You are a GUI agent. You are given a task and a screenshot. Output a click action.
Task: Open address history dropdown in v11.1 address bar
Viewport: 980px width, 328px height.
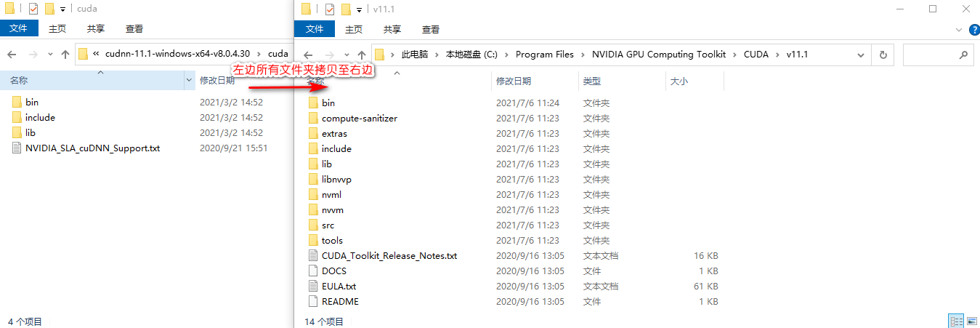click(x=860, y=55)
